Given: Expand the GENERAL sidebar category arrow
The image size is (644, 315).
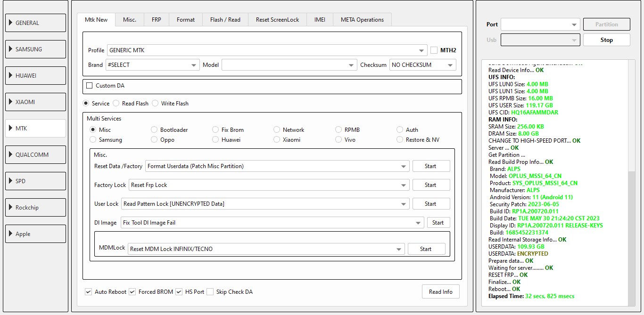Looking at the screenshot, I should coord(10,23).
